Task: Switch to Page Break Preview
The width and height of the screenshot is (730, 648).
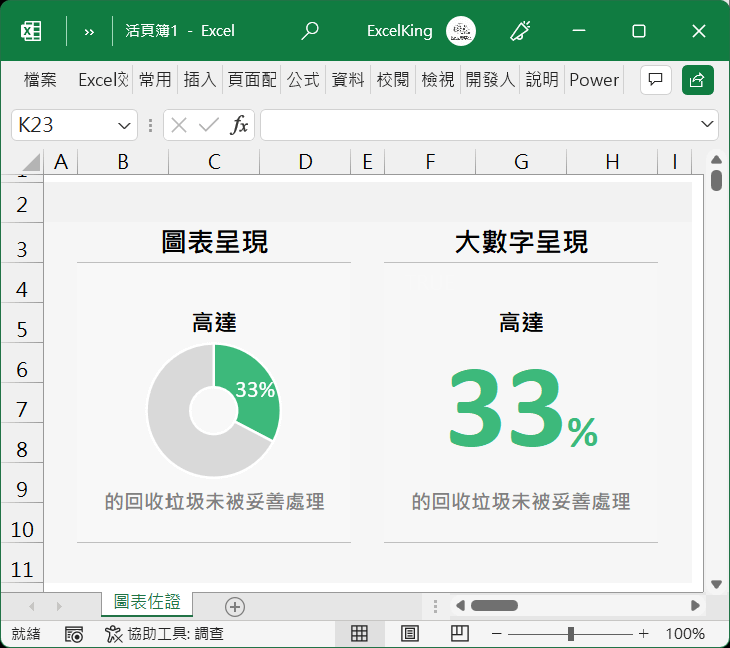Action: click(459, 633)
